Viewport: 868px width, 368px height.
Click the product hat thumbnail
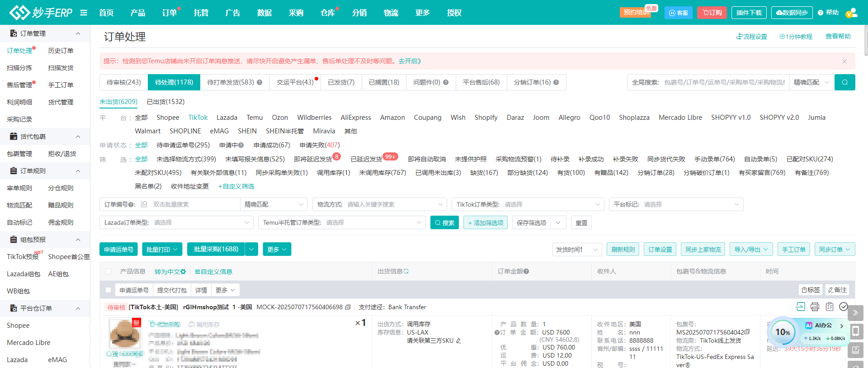(x=125, y=335)
